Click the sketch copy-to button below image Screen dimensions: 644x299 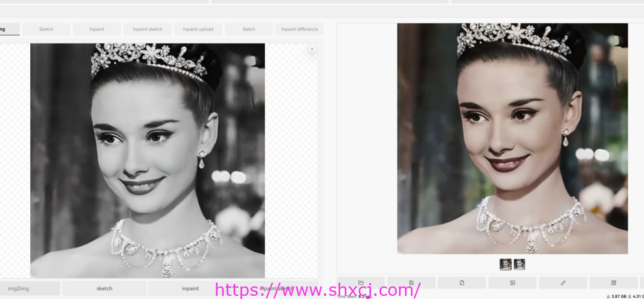104,288
